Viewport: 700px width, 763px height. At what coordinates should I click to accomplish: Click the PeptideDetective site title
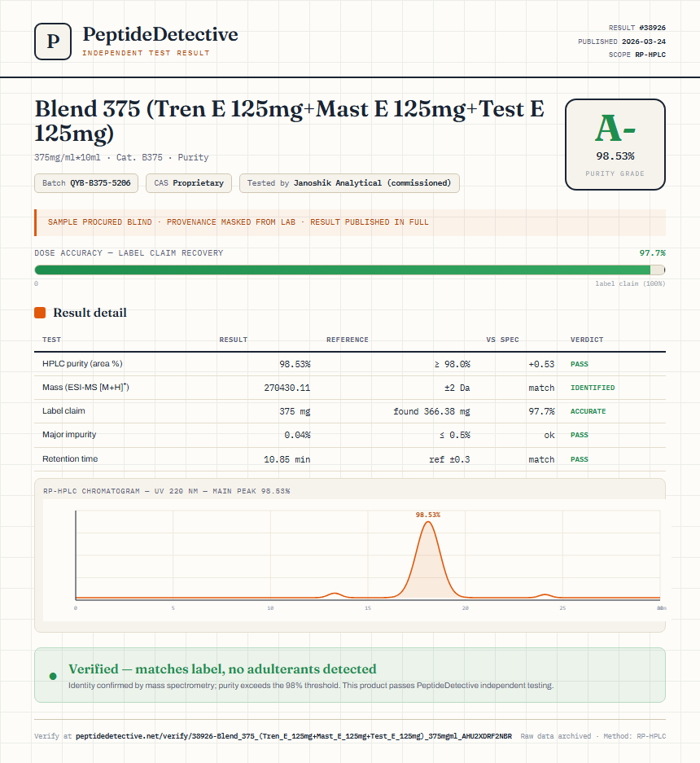tap(160, 34)
